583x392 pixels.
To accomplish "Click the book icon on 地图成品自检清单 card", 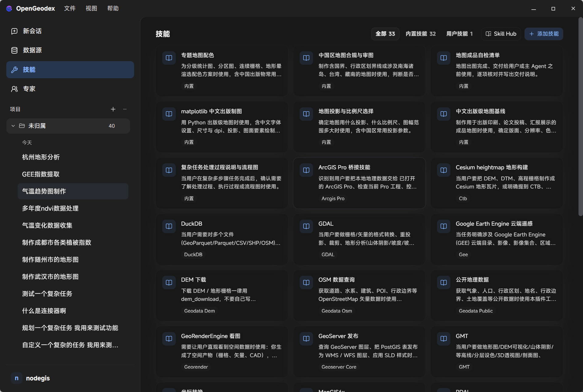I will [444, 58].
